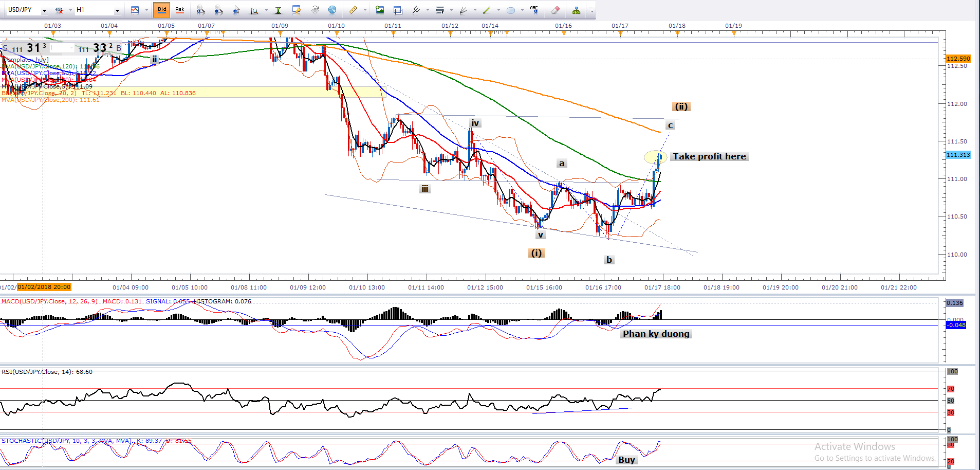Expand the chart type dropdown arrow
Image resolution: width=980 pixels, height=470 pixels.
click(146, 10)
